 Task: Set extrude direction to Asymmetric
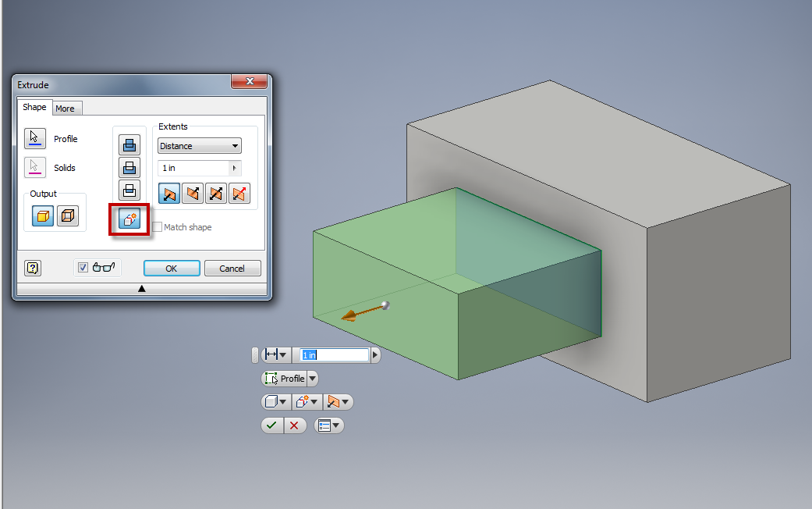[239, 194]
